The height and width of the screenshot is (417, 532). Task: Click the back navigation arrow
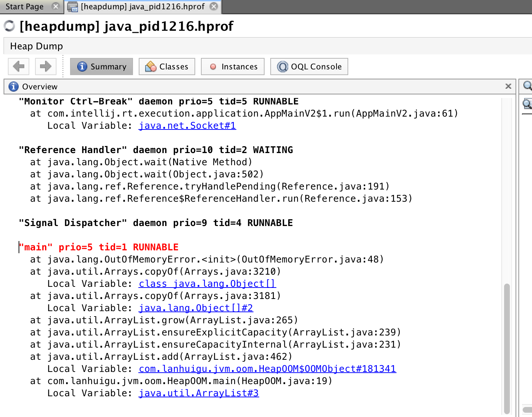point(19,66)
